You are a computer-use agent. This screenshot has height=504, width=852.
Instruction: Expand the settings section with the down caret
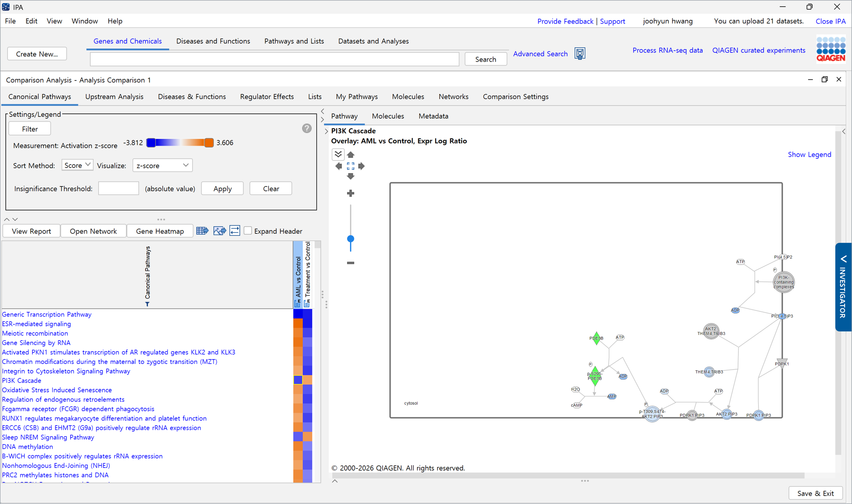(x=15, y=219)
